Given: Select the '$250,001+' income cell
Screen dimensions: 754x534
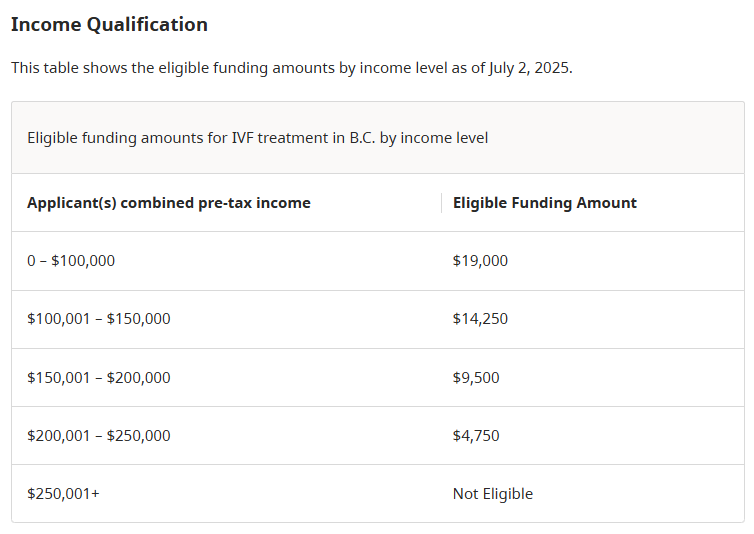Looking at the screenshot, I should (63, 494).
